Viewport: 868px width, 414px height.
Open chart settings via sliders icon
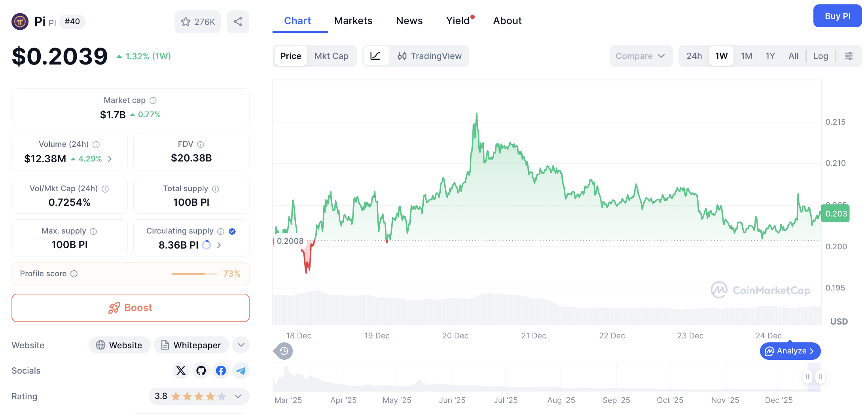(849, 56)
